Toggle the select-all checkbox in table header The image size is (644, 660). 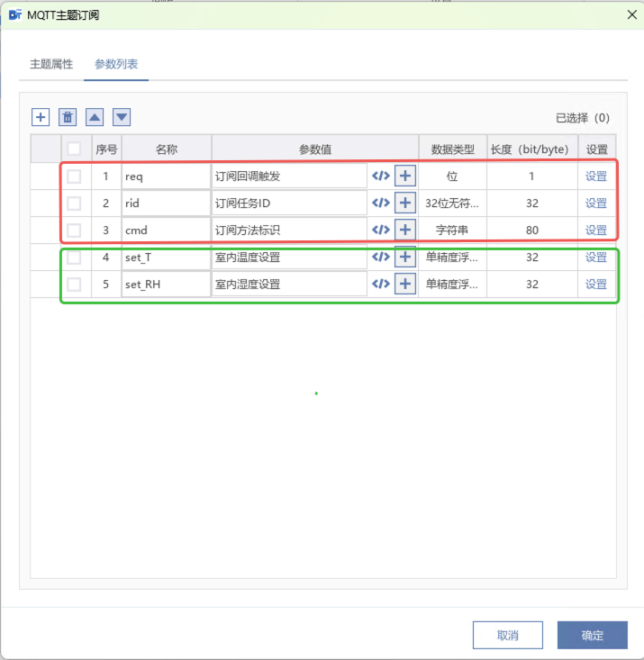click(x=74, y=149)
